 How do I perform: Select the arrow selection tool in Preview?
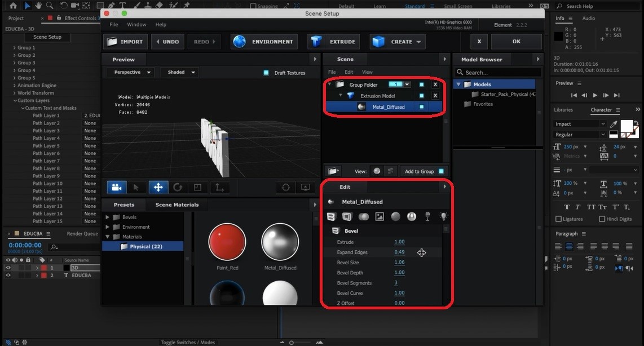(x=136, y=187)
